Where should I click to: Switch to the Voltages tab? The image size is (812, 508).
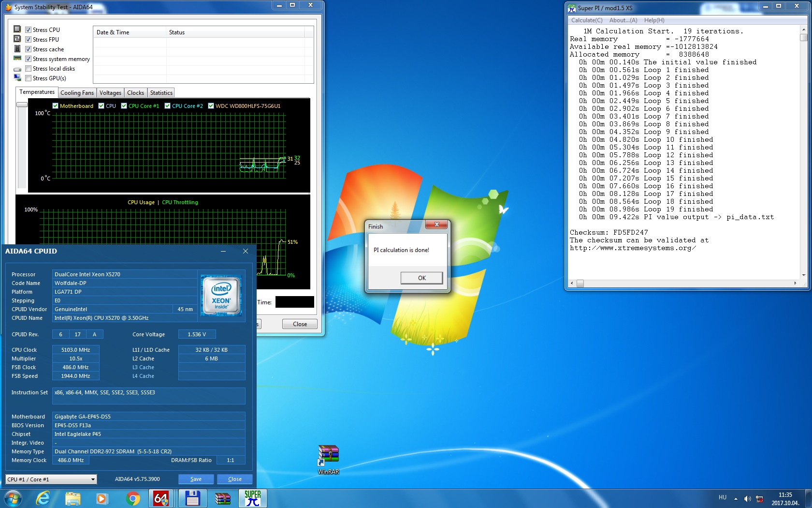pos(110,93)
